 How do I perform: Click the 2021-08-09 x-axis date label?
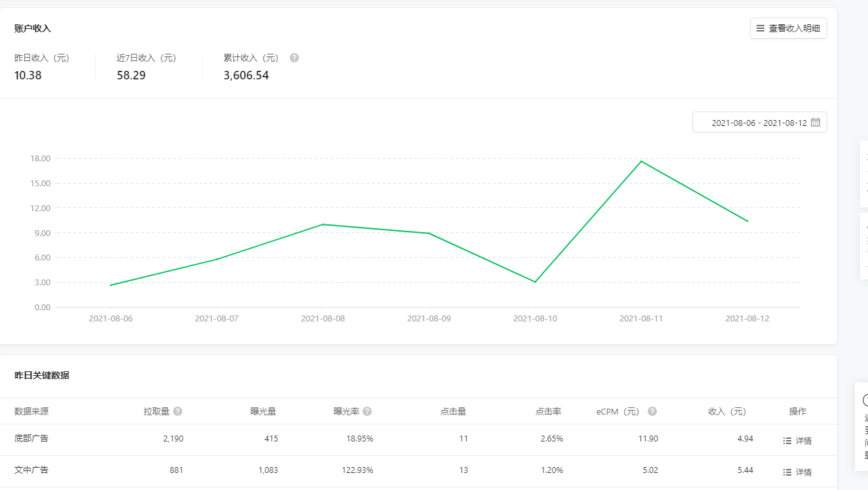tap(429, 319)
